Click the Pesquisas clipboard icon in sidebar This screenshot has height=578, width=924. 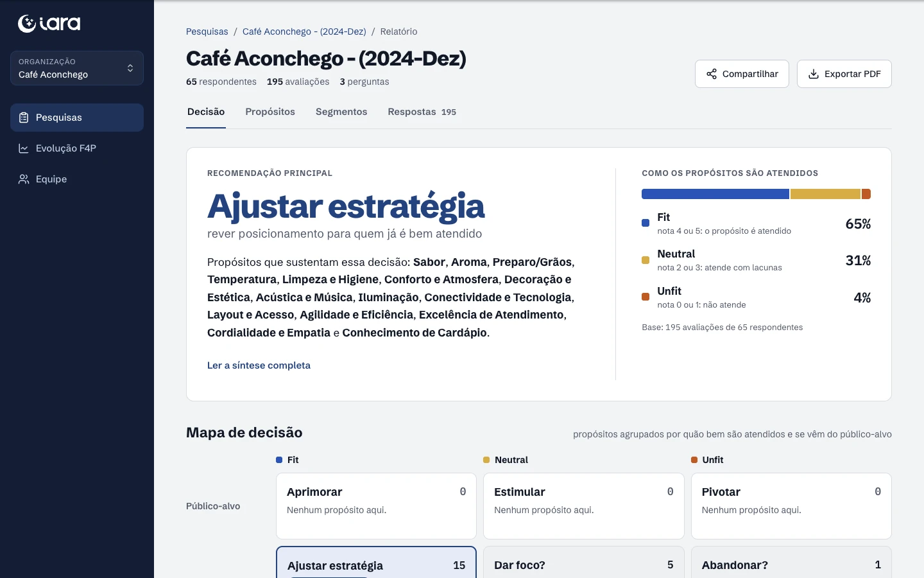24,118
